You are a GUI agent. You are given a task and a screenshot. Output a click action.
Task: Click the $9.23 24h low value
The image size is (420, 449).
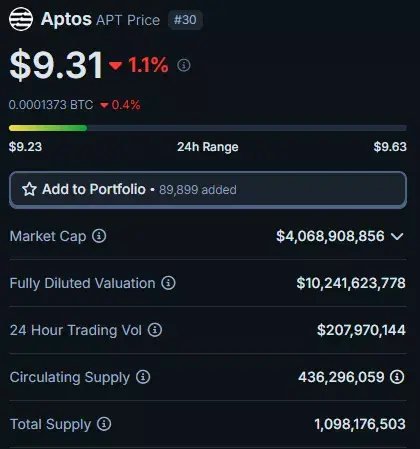[25, 147]
